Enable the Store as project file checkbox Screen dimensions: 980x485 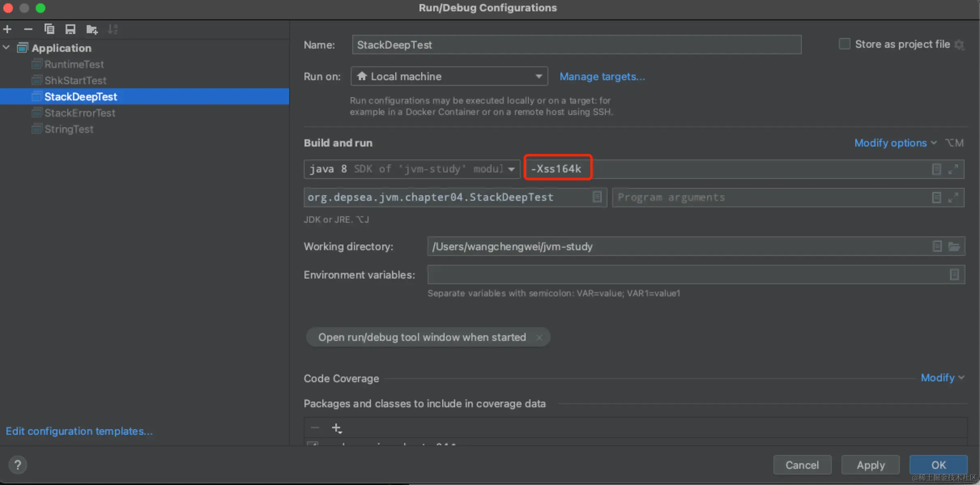coord(844,44)
